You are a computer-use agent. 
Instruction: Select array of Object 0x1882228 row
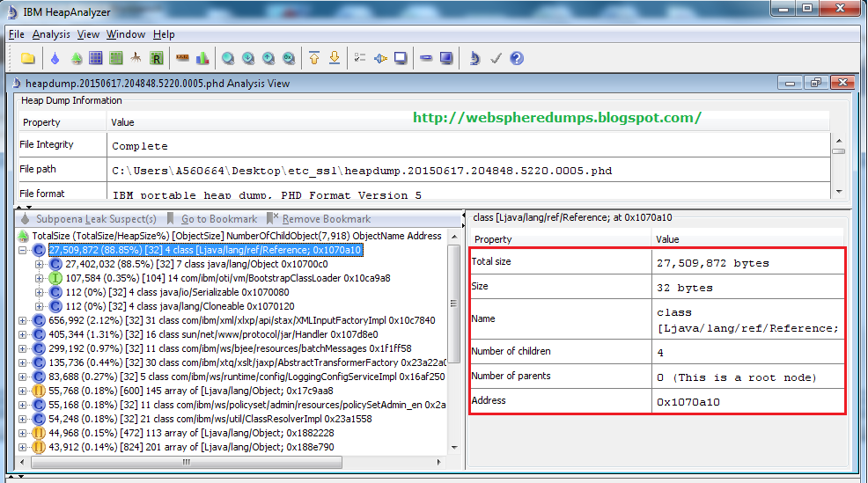pos(192,433)
